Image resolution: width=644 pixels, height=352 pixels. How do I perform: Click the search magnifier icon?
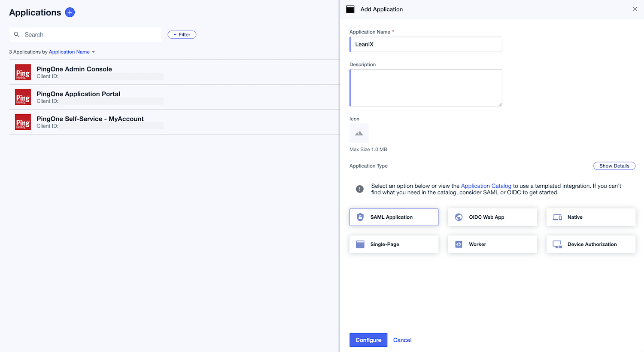[x=17, y=34]
